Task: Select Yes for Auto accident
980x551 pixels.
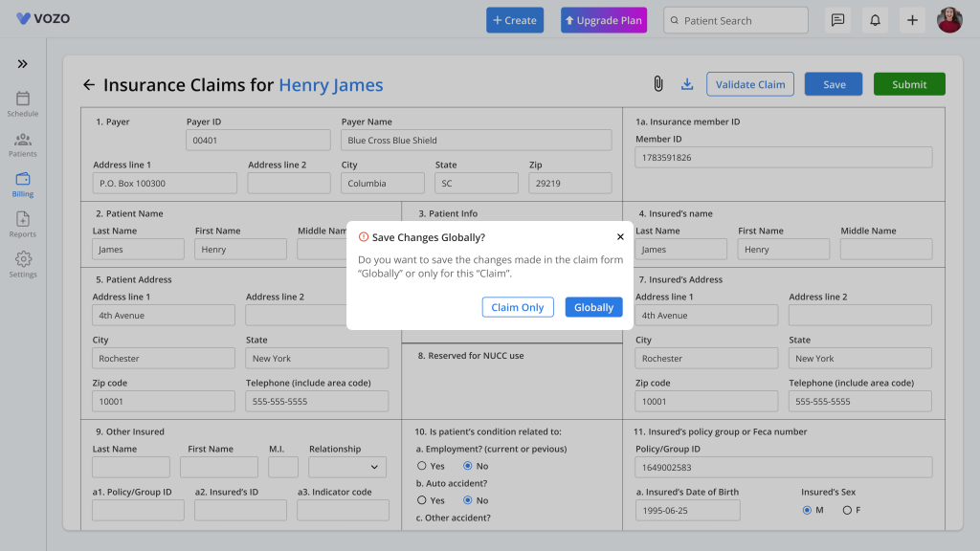Action: click(422, 500)
